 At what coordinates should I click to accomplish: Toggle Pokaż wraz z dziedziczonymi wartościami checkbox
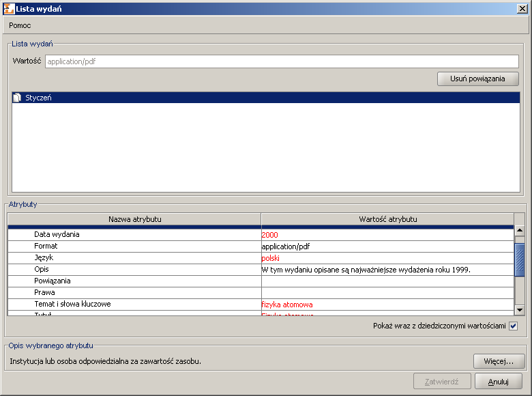pyautogui.click(x=514, y=326)
